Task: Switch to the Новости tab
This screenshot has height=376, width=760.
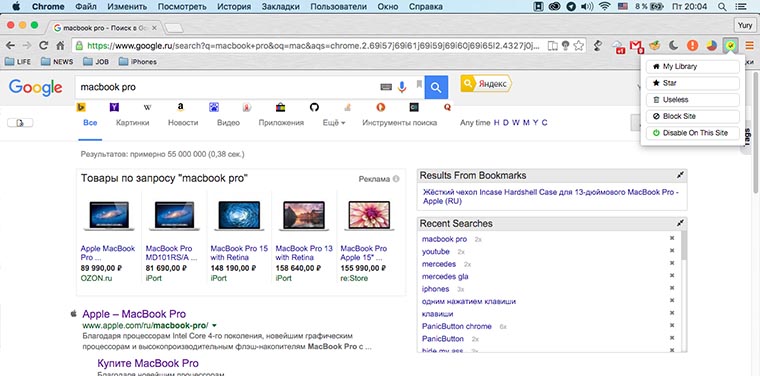Action: (x=183, y=123)
